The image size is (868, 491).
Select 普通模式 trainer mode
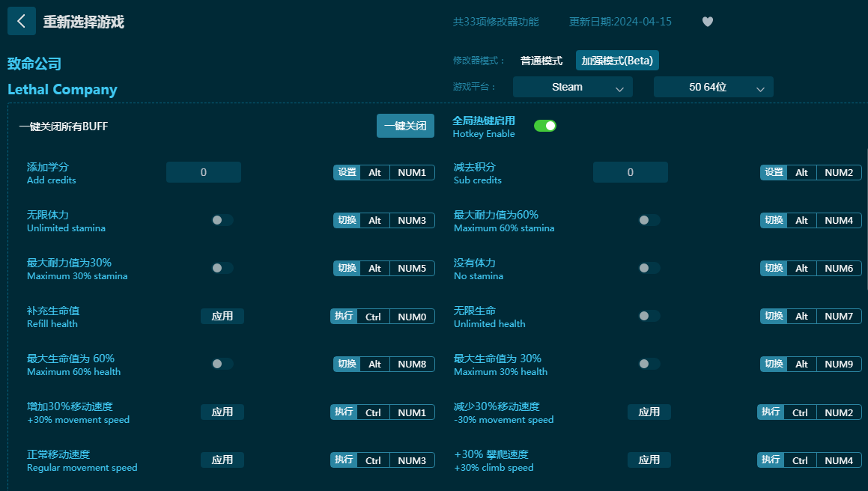(541, 61)
